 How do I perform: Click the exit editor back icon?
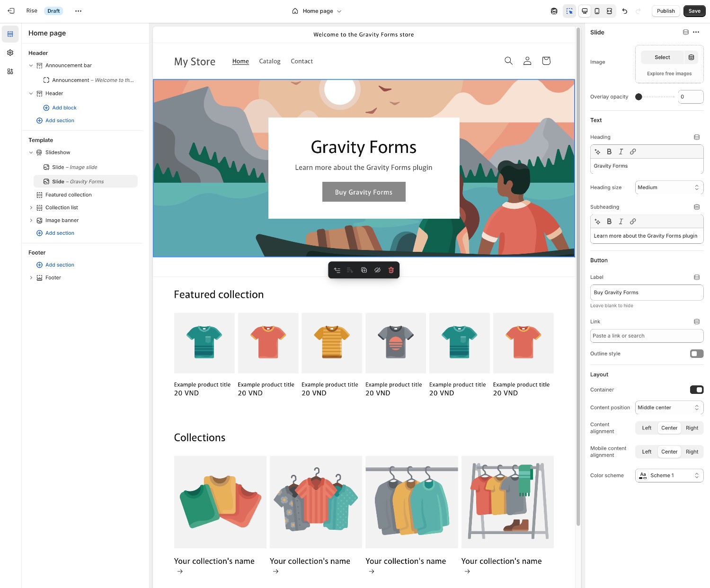[x=11, y=11]
